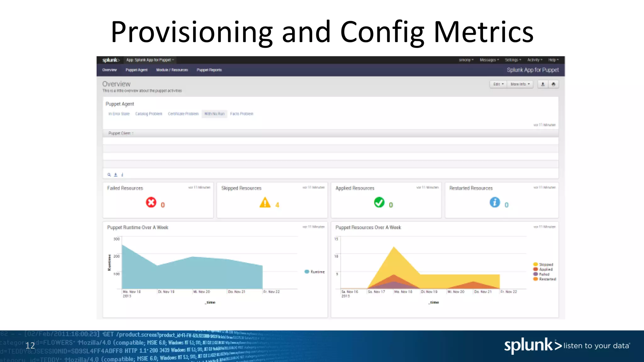Open the user account dropdown

pos(466,60)
